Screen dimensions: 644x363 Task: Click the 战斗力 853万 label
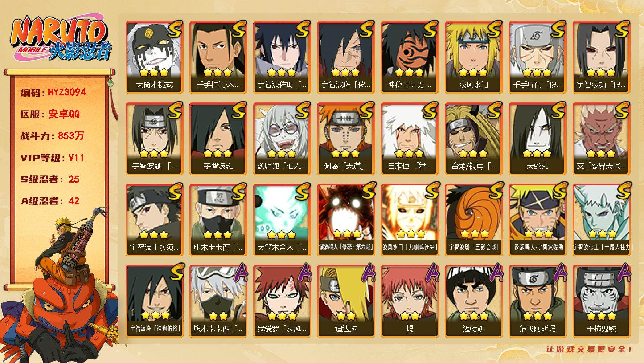(x=52, y=136)
